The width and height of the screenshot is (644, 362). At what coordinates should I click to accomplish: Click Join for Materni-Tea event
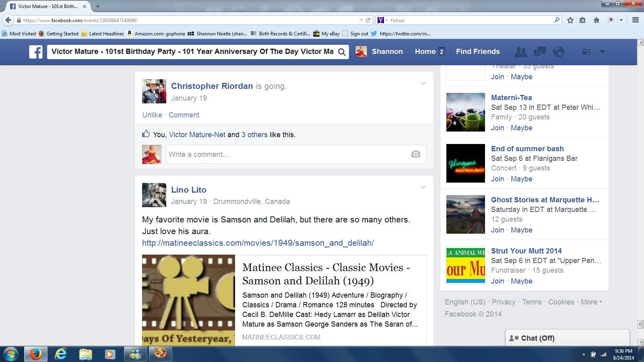tap(497, 128)
